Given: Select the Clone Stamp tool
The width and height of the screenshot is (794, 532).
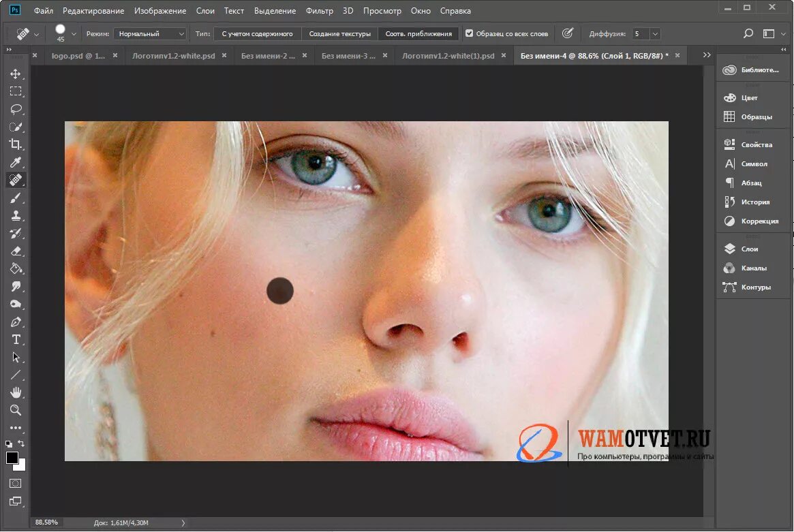Looking at the screenshot, I should point(16,216).
